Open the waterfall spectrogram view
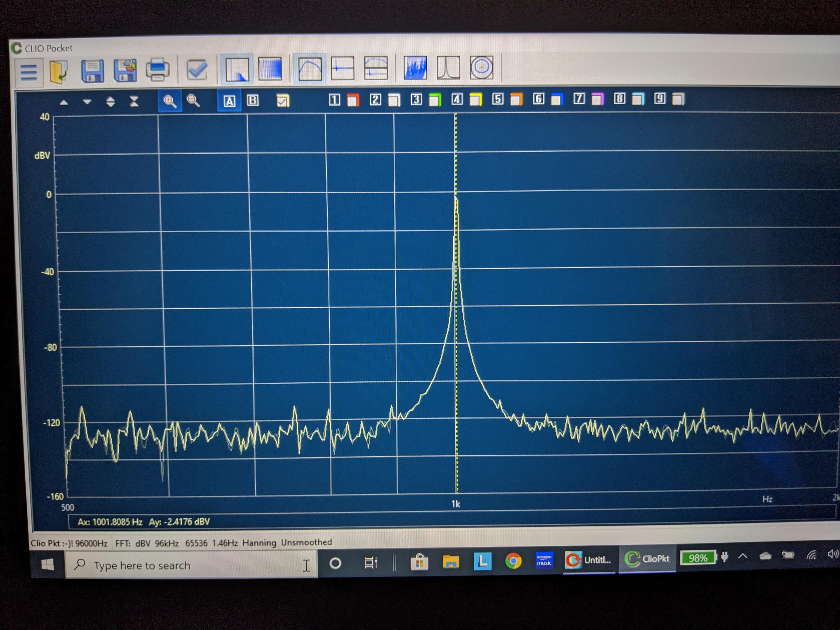The image size is (840, 630). [416, 68]
